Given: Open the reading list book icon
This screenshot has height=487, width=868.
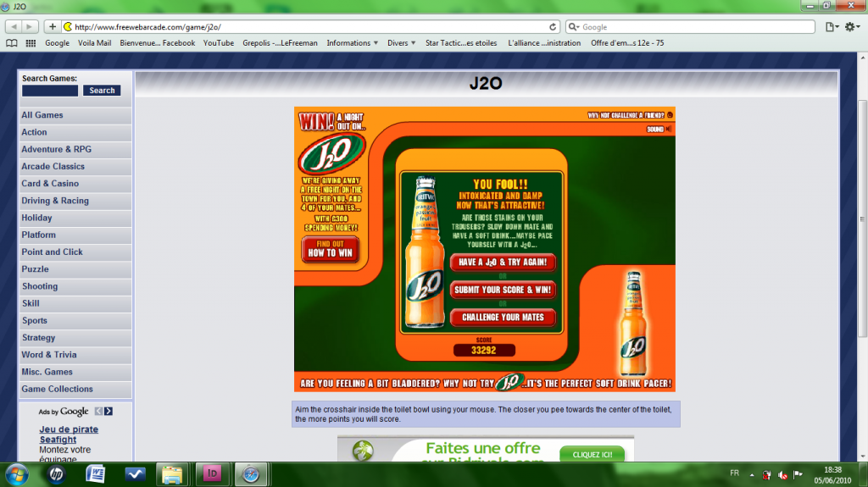Looking at the screenshot, I should point(12,43).
